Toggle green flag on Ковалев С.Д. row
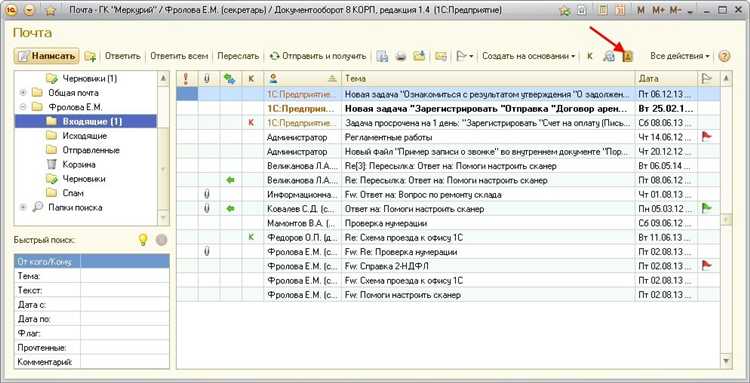Screen dimensions: 750x383 [x=706, y=208]
